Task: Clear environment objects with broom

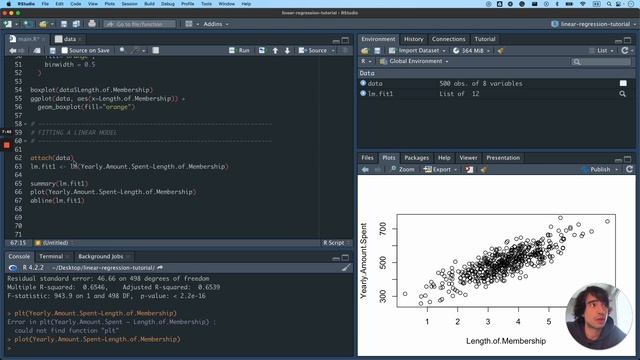Action: point(500,51)
